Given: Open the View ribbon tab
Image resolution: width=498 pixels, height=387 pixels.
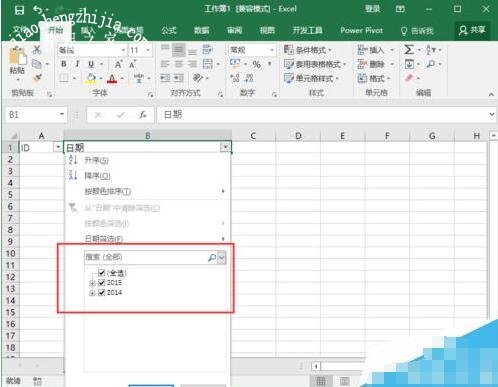Looking at the screenshot, I should tap(267, 31).
